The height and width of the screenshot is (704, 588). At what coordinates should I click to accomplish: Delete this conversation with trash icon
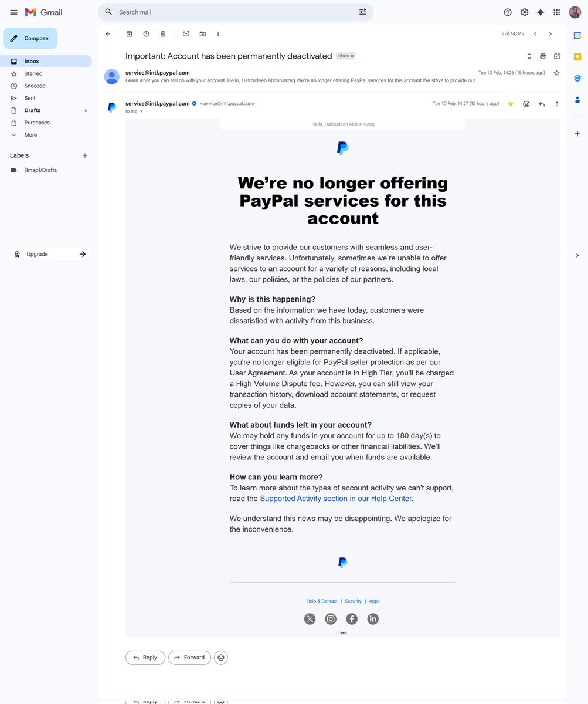pyautogui.click(x=163, y=34)
